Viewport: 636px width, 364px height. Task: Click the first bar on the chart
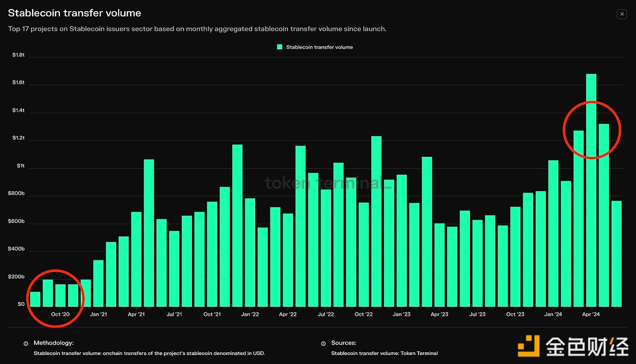pyautogui.click(x=35, y=299)
